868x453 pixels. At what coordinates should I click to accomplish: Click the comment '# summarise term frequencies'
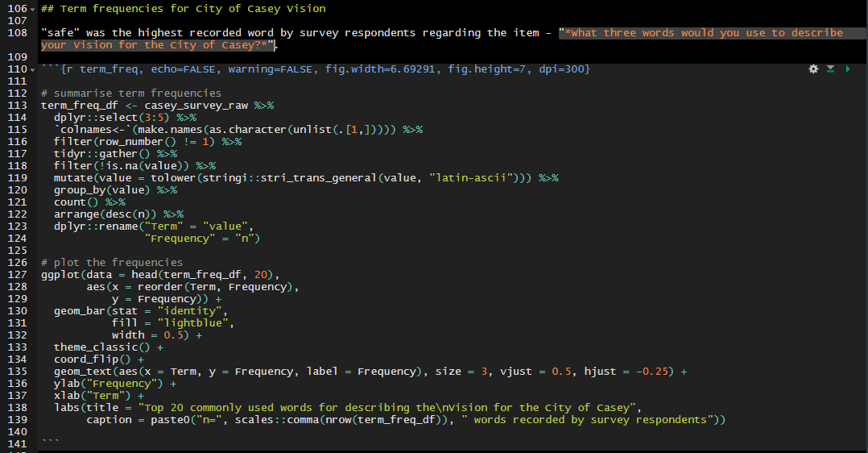click(x=131, y=94)
